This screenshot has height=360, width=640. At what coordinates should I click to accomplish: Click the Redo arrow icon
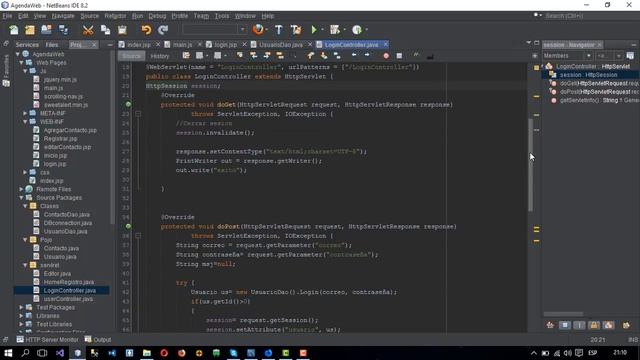tap(163, 30)
